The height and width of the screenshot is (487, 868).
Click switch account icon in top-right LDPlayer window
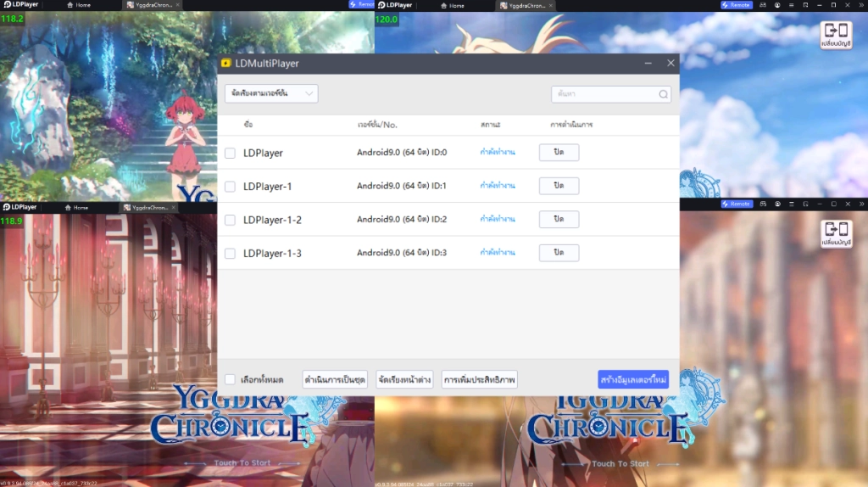click(x=836, y=35)
